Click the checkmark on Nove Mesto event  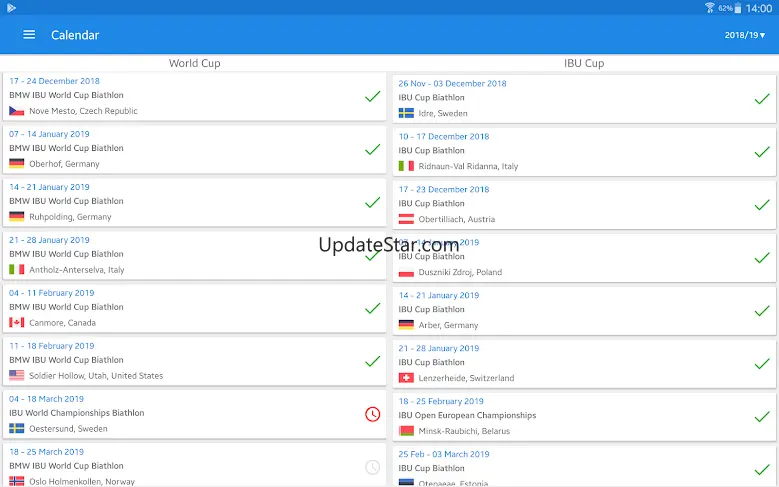373,96
